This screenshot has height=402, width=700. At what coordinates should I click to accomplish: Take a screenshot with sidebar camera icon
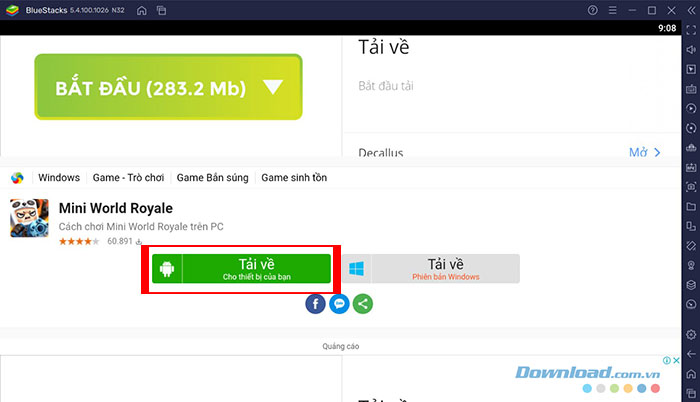click(691, 187)
